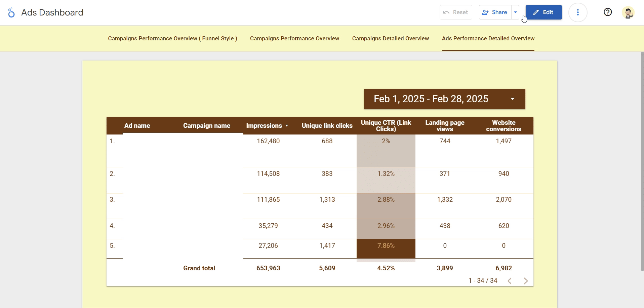Open the Feb 2025 date range picker
The width and height of the screenshot is (644, 308).
[445, 99]
